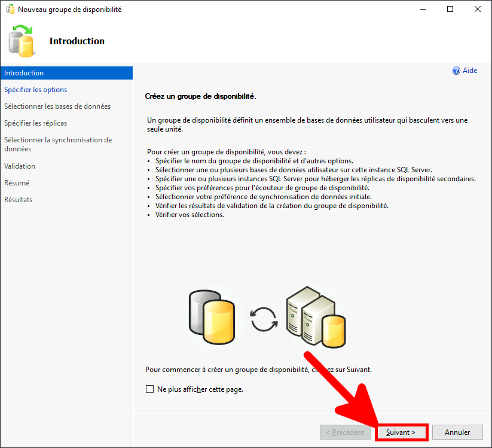The height and width of the screenshot is (448, 492).
Task: Open the Spécifier les options step
Action: (x=37, y=89)
